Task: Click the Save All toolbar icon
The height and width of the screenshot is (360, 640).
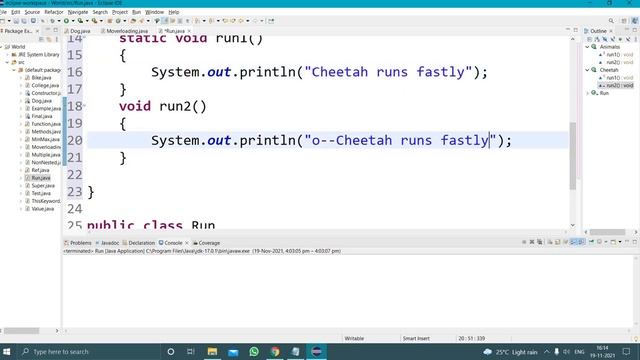Action: 24,21
